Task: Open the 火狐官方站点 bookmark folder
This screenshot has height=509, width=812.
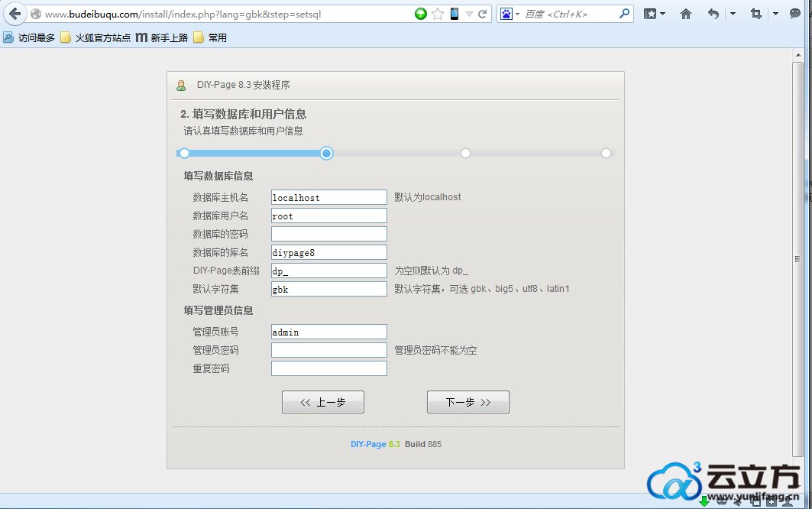Action: 95,37
